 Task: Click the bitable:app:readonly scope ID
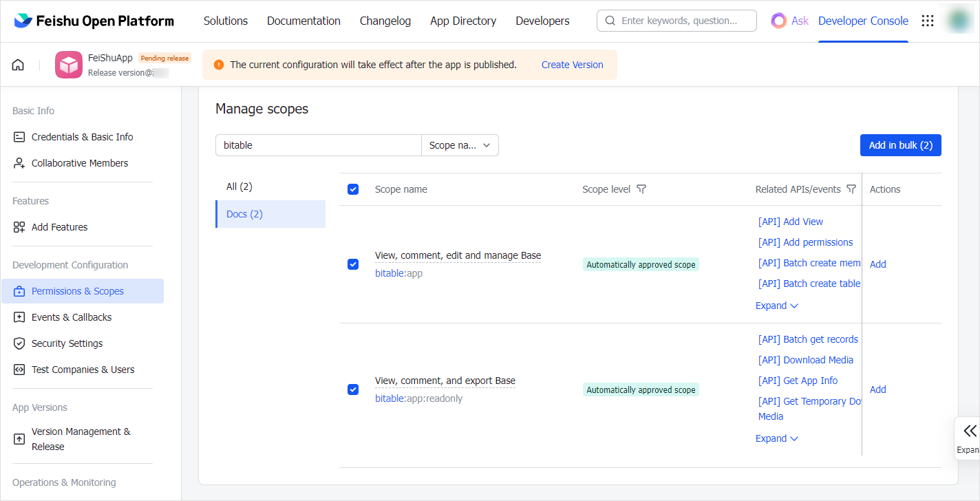tap(419, 398)
